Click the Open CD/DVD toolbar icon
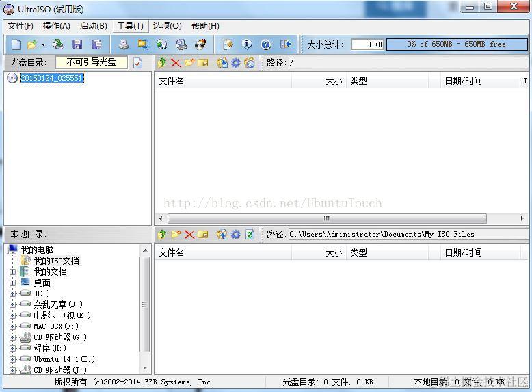The width and height of the screenshot is (532, 392). [58, 44]
